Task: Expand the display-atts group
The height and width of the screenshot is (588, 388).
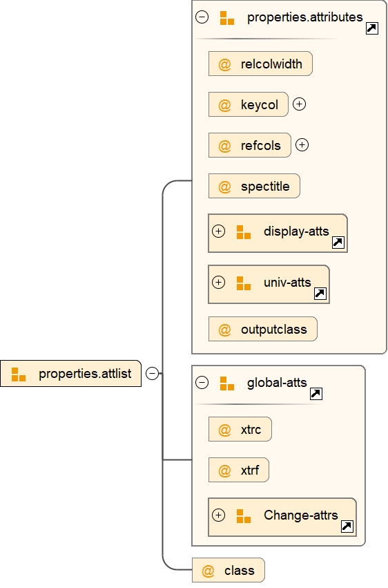Action: click(218, 231)
